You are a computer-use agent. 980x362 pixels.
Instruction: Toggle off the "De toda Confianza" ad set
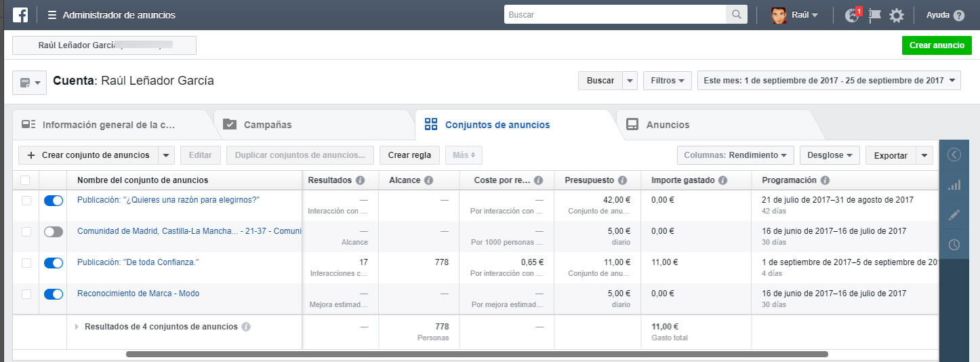(x=54, y=263)
